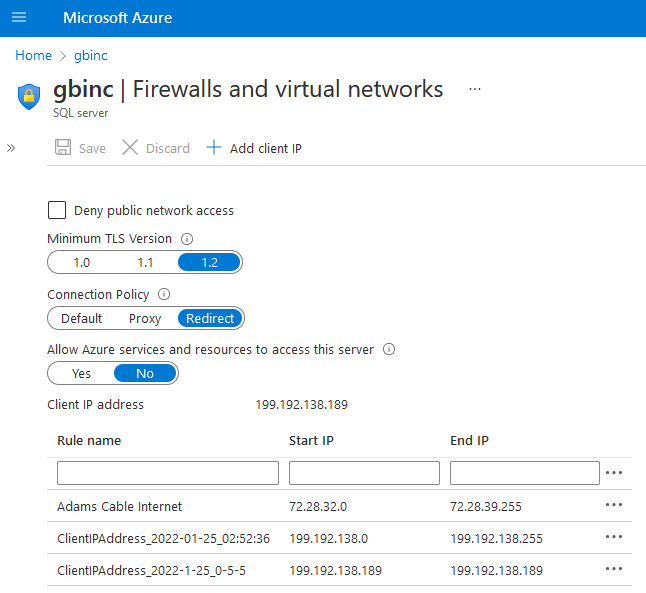
Task: Click End IP 199.192.138.255
Action: point(496,538)
